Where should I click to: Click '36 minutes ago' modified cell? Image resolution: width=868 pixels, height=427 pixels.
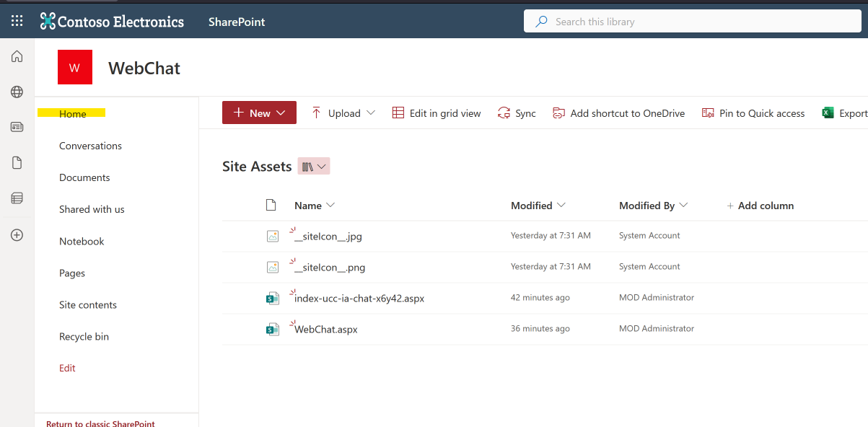coord(540,329)
